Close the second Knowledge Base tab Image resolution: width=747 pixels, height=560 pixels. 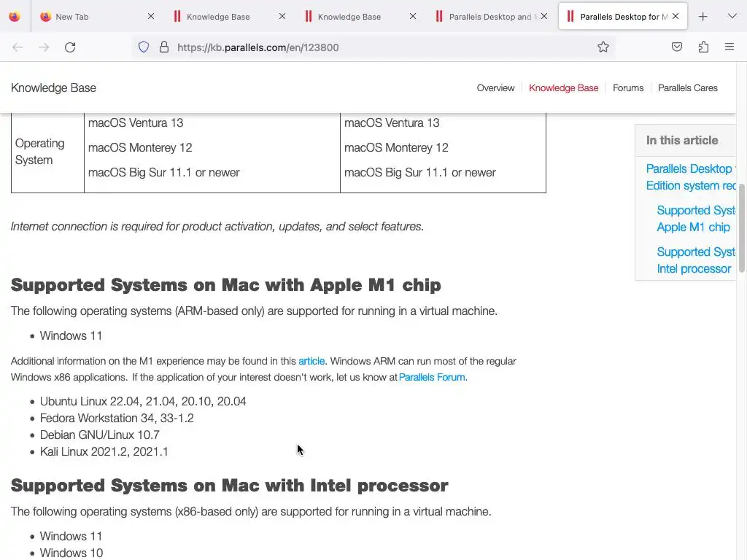[x=413, y=16]
